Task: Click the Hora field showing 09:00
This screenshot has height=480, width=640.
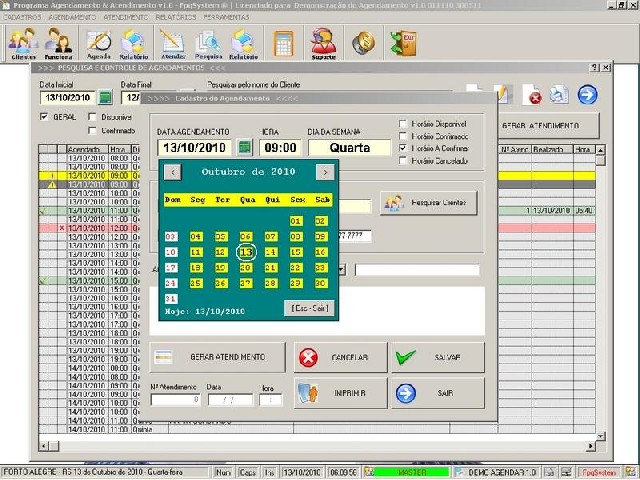Action: pyautogui.click(x=280, y=147)
